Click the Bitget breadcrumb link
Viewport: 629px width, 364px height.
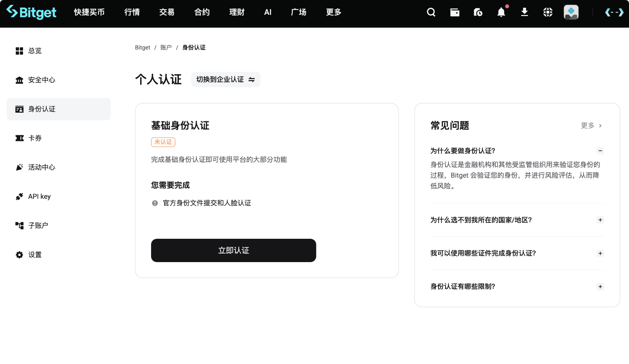tap(143, 48)
